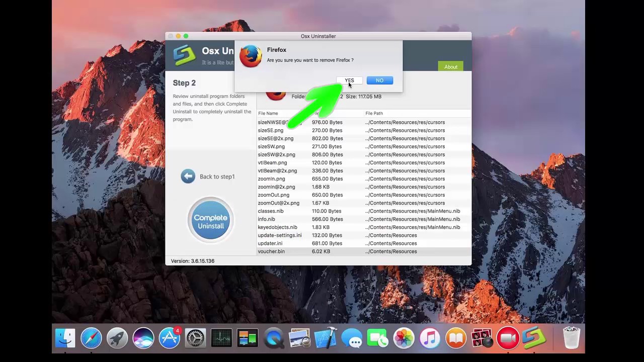Open System Preferences gear in dock
The image size is (644, 362).
click(195, 337)
